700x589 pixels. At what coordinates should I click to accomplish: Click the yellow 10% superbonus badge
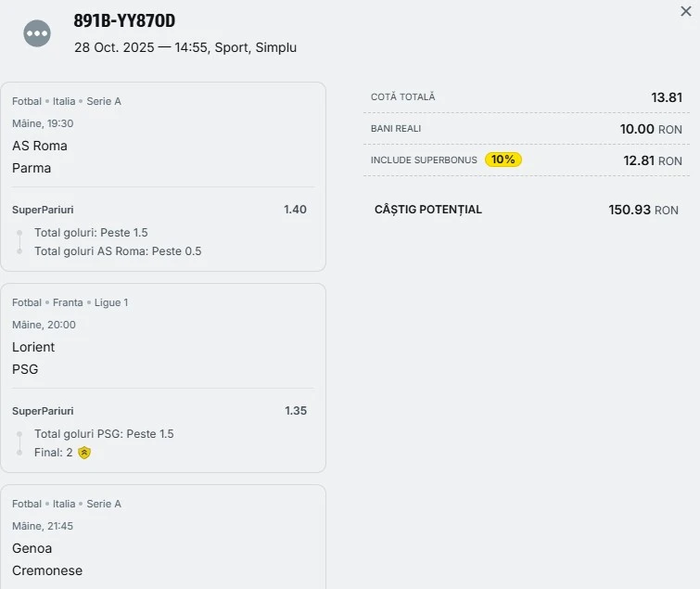(503, 160)
